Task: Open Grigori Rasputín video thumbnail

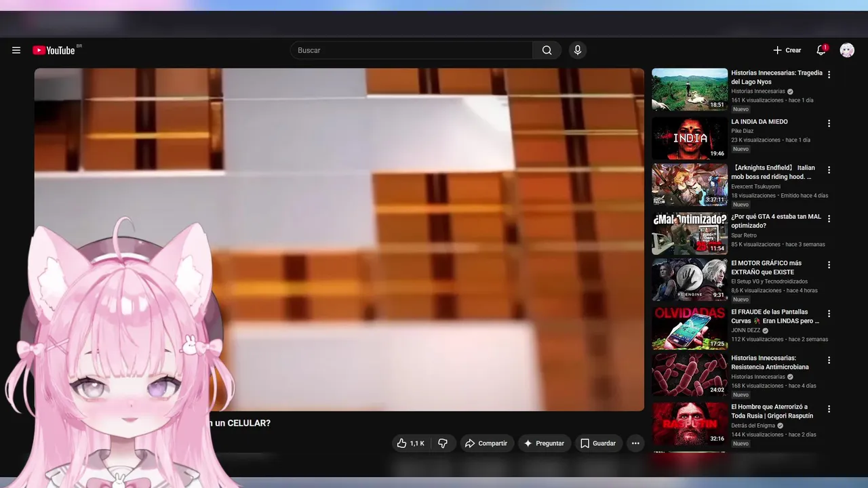Action: pyautogui.click(x=690, y=423)
